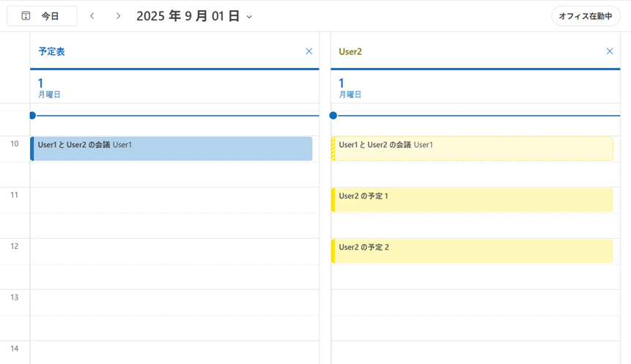631x364 pixels.
Task: Open the 2025 年 9 月 01 日 date title
Action: click(x=188, y=16)
